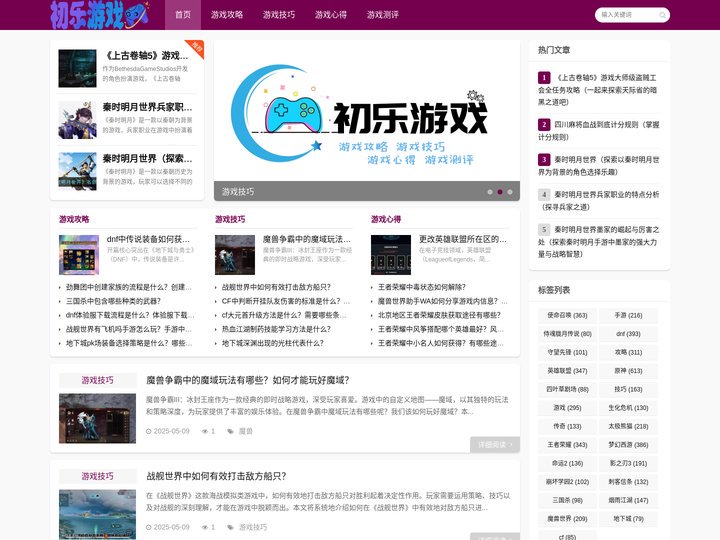Screen dimensions: 720x540
Task: Click 详细阅读 button for 魔兽争霸 post
Action: [495, 444]
